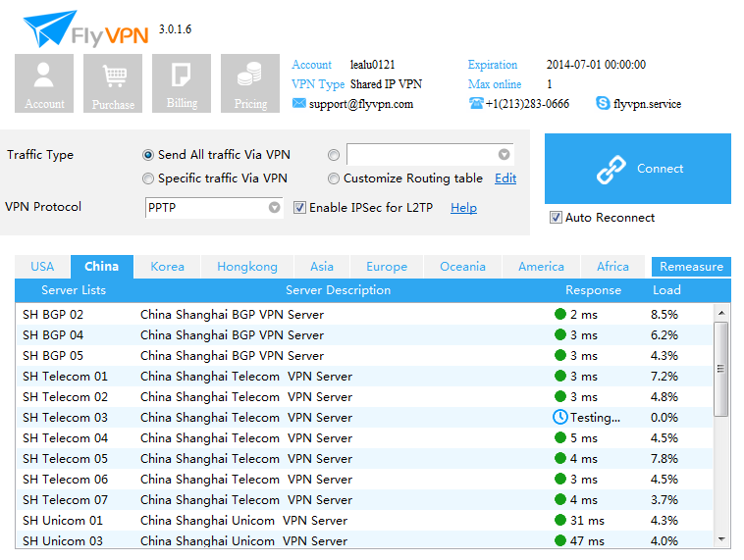Switch to the Hongkong server tab
Screen dimensions: 744x560
click(247, 267)
